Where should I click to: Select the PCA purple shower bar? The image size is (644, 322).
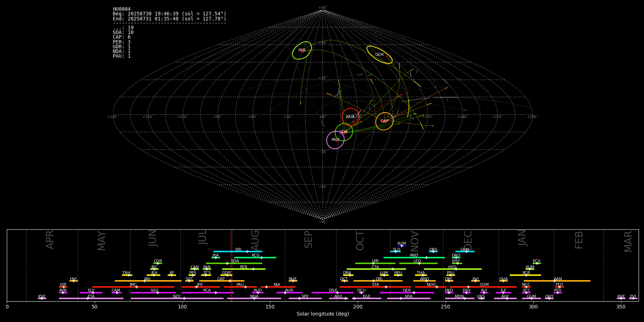coord(208,293)
